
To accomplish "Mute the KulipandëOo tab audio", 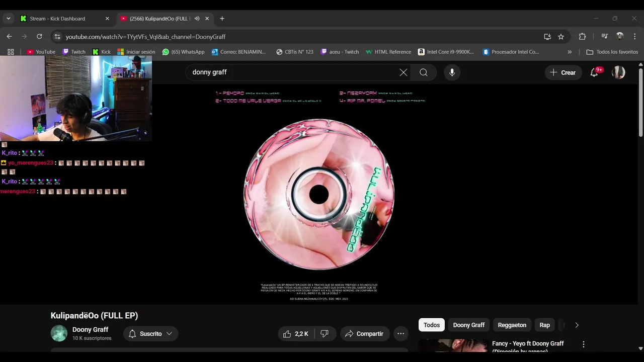I will [x=197, y=19].
